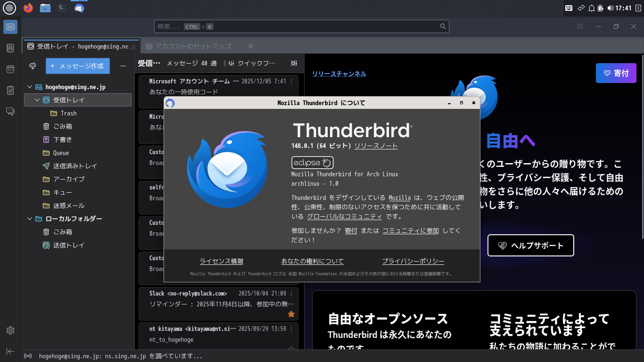The width and height of the screenshot is (644, 362).
Task: Collapse the hogehoge@sing.ne.jp account tree
Action: 30,87
